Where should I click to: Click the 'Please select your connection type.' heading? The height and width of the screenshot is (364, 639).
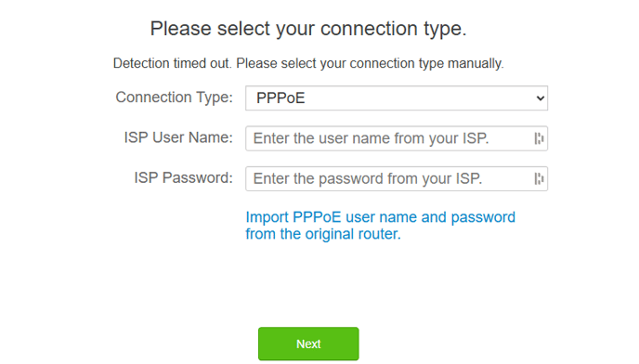click(x=308, y=29)
